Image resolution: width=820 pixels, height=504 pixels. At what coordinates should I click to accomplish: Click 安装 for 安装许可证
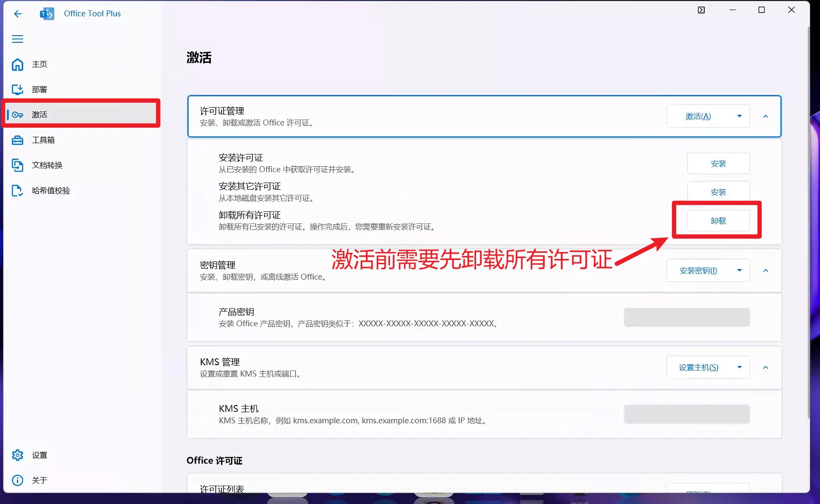(718, 164)
